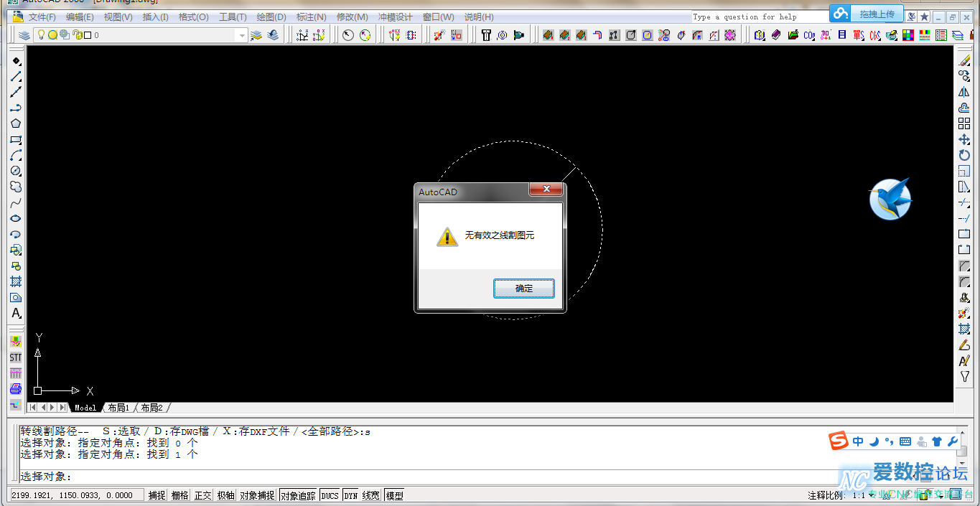The image size is (980, 506).
Task: Select the Ellipse tool in left toolbar
Action: coord(16,218)
